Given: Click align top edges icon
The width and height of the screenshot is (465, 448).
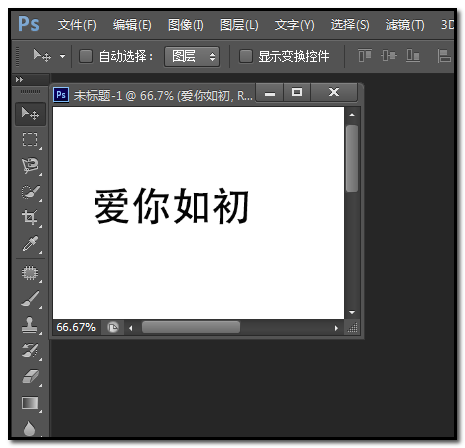Looking at the screenshot, I should (x=365, y=56).
